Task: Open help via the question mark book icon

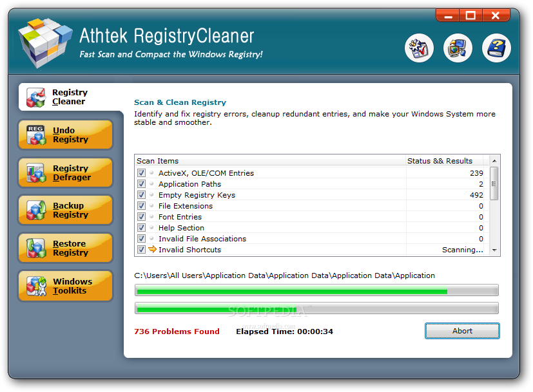Action: [x=496, y=48]
